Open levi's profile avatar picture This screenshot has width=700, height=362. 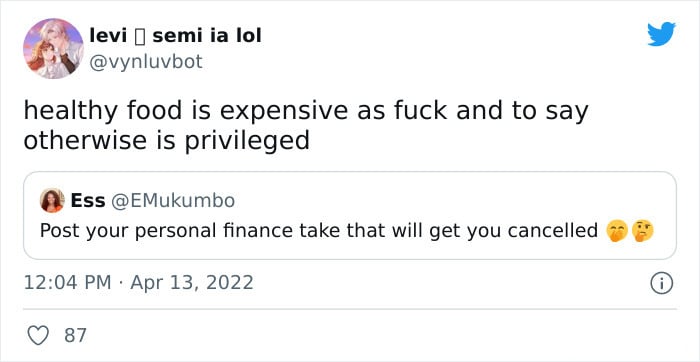click(53, 49)
